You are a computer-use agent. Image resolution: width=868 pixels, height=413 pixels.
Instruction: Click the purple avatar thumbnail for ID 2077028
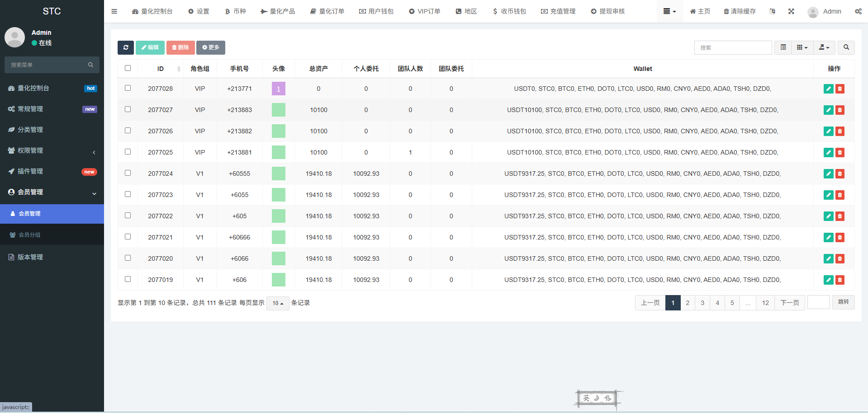coord(279,89)
